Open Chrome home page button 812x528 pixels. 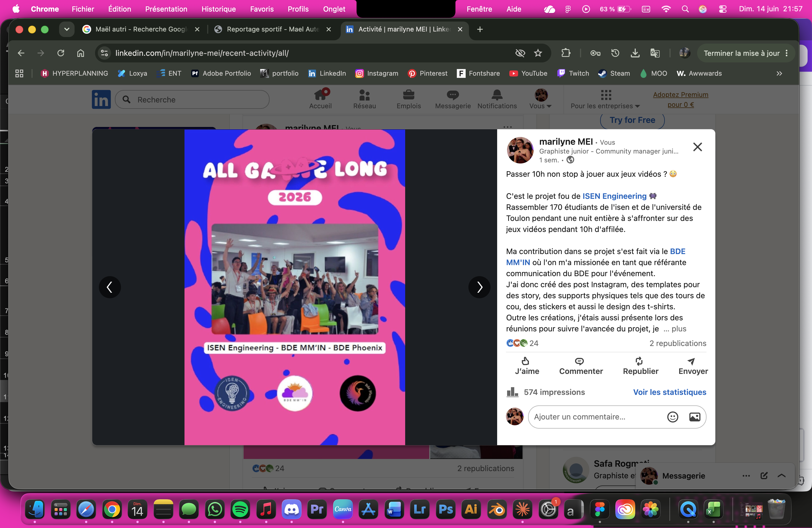point(81,53)
